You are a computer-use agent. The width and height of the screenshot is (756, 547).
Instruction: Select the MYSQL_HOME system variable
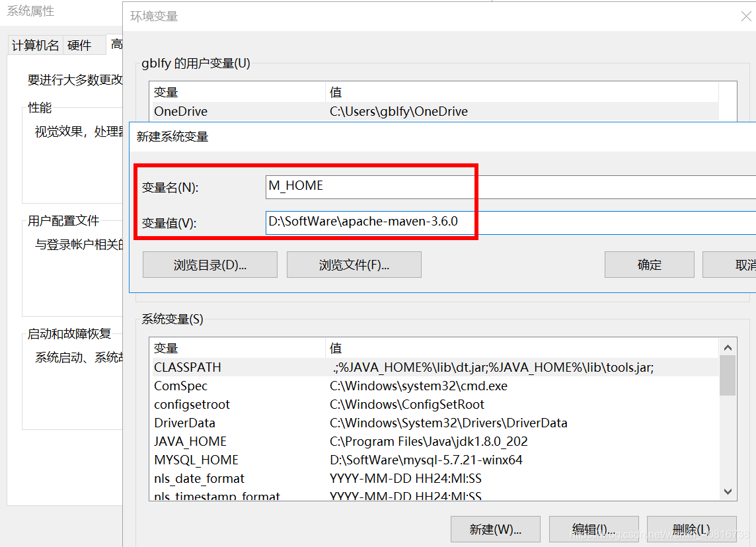tap(436, 460)
